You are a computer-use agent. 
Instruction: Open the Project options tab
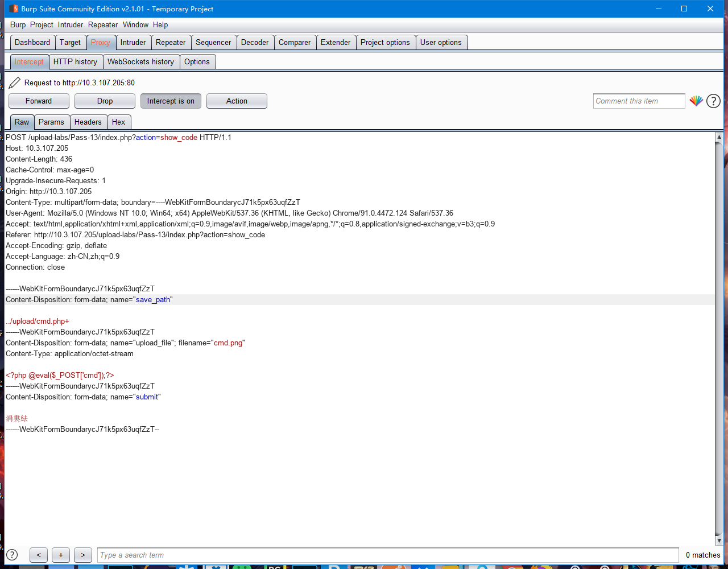[385, 42]
